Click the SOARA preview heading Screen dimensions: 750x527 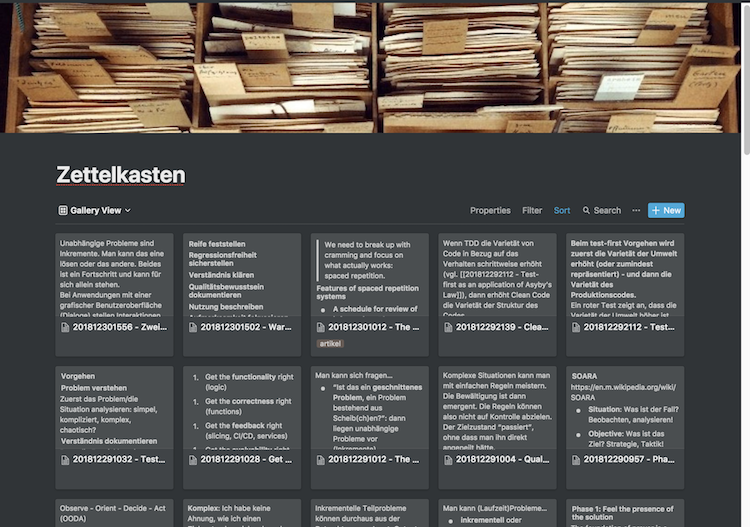584,376
